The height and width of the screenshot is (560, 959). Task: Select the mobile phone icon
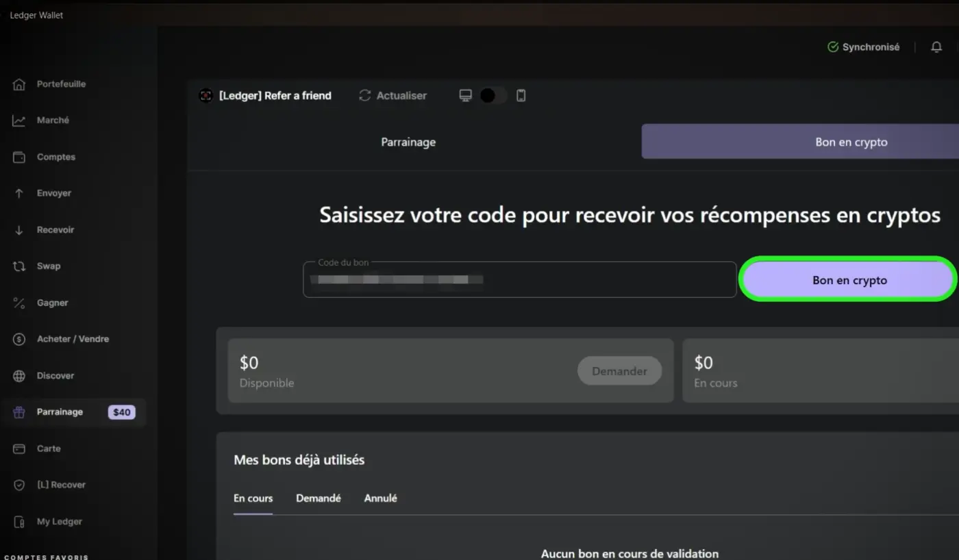coord(521,95)
